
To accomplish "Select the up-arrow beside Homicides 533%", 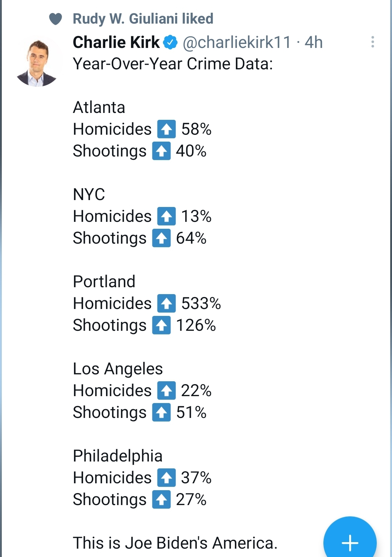I will [167, 304].
